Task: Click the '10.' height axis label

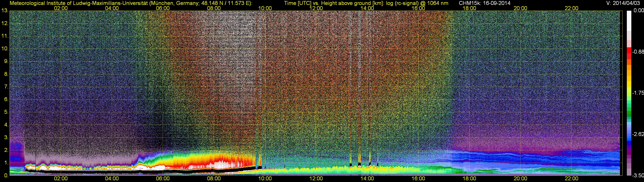Action: 5,49
